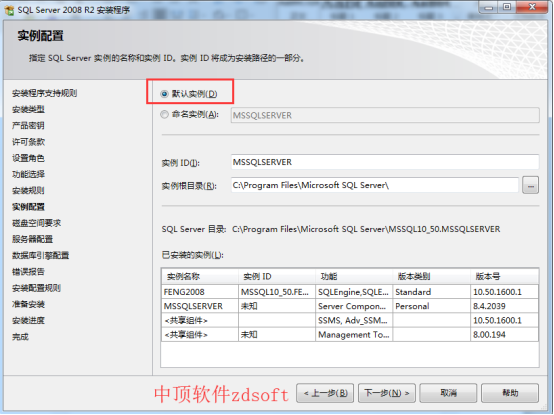
Task: Choose the 命名实例(A) radio option
Action: pos(164,114)
